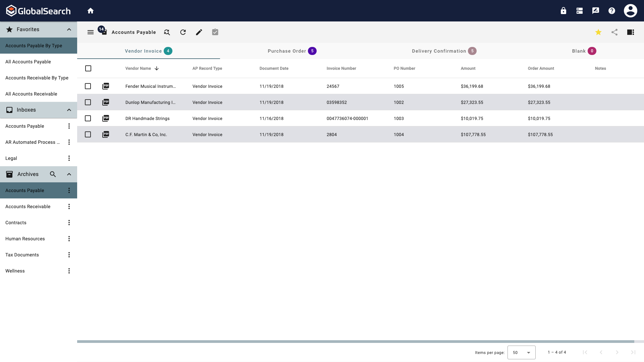Open the saved searches icon beside Accounts Payable
The height and width of the screenshot is (362, 644).
(167, 32)
